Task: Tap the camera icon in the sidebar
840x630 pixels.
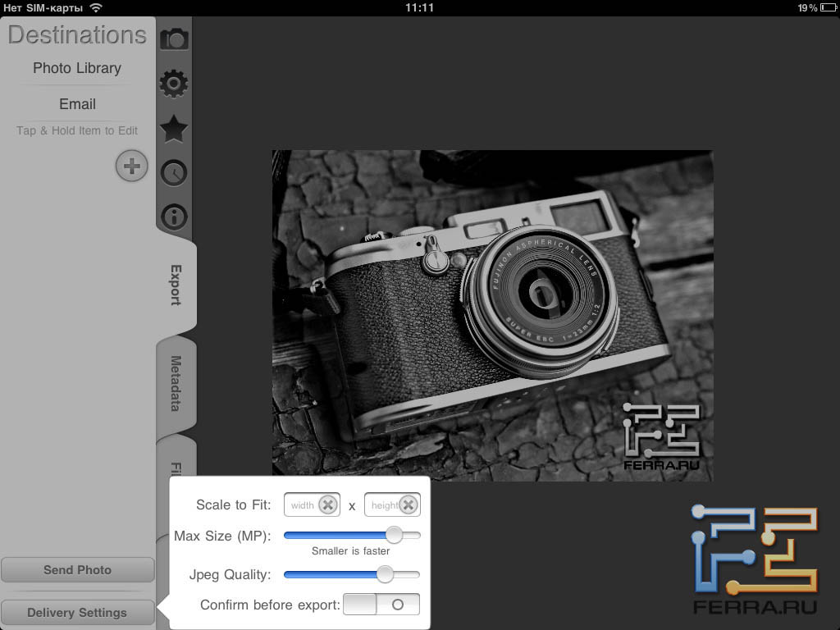Action: [174, 39]
